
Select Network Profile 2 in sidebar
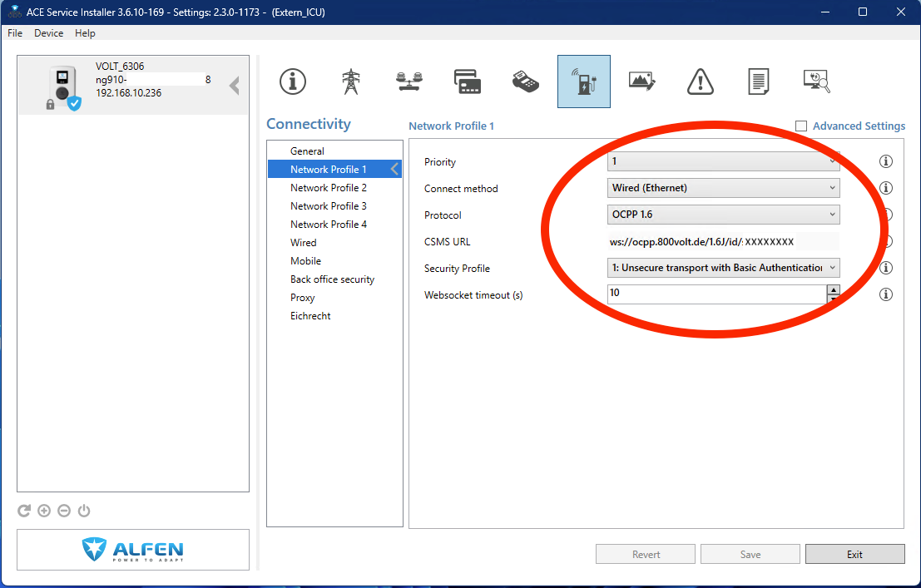(x=328, y=188)
